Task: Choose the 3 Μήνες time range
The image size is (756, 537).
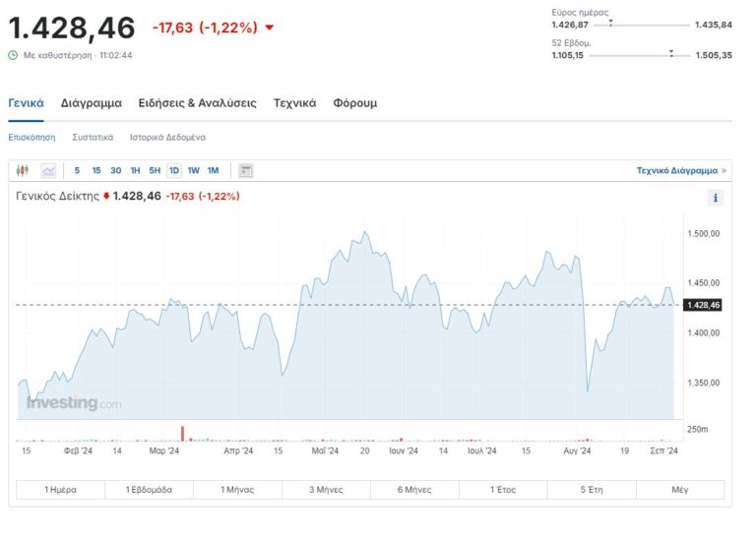Action: coord(326,489)
